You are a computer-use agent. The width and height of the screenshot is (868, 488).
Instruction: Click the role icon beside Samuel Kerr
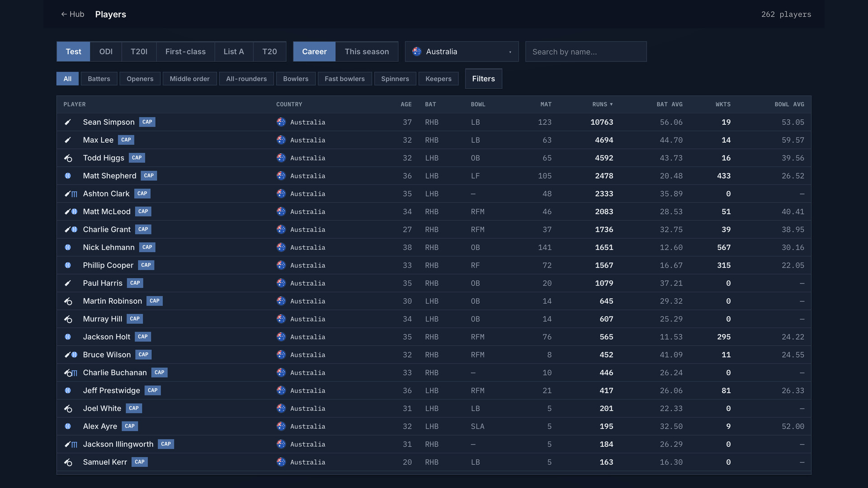68,462
